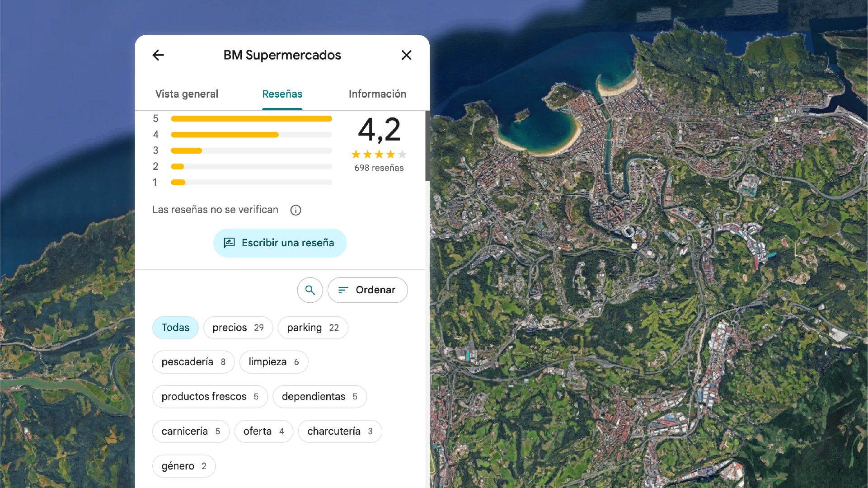Go back using the arrow icon
Image resolution: width=868 pixels, height=488 pixels.
(x=158, y=55)
